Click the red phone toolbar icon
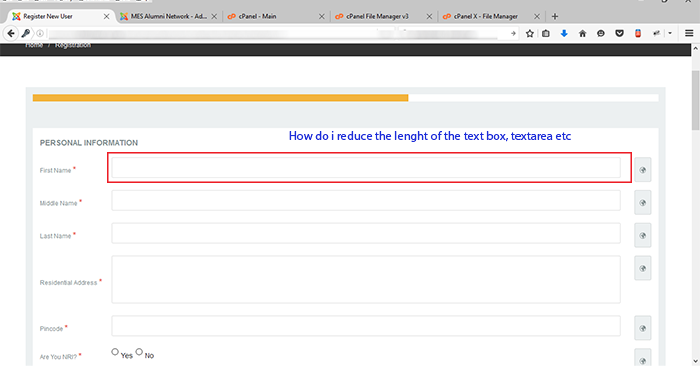The width and height of the screenshot is (700, 373). (x=638, y=33)
